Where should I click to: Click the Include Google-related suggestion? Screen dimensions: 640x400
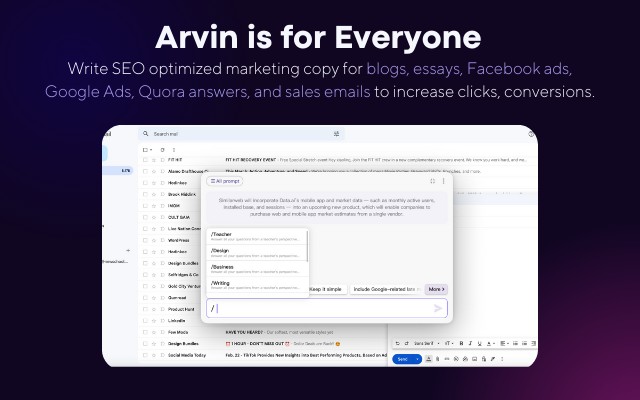click(386, 289)
